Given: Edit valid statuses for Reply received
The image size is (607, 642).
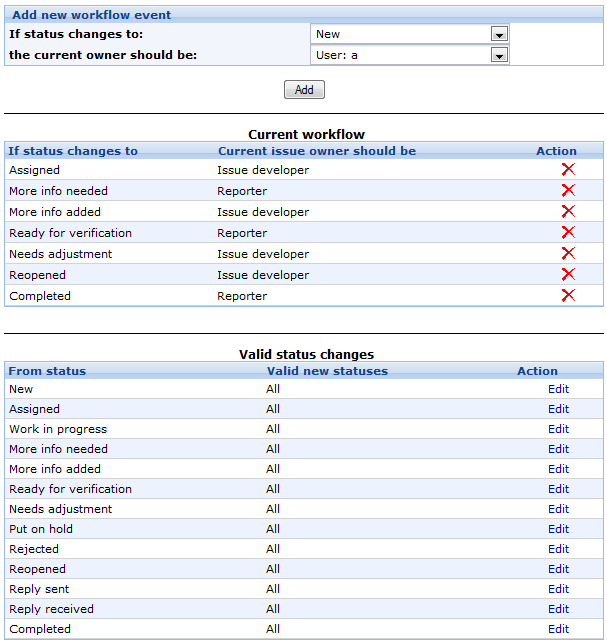Looking at the screenshot, I should (x=558, y=609).
